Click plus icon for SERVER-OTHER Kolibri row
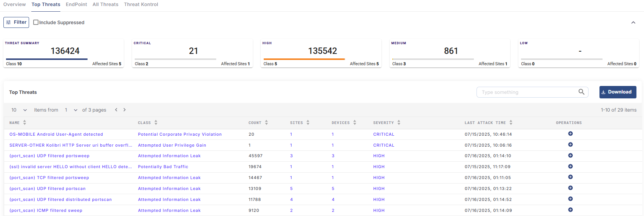 click(x=570, y=145)
